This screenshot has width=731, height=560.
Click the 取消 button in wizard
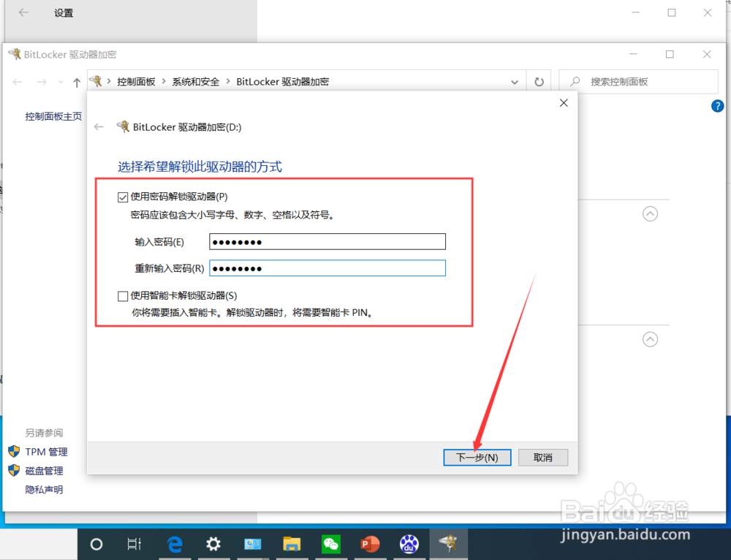(x=543, y=458)
